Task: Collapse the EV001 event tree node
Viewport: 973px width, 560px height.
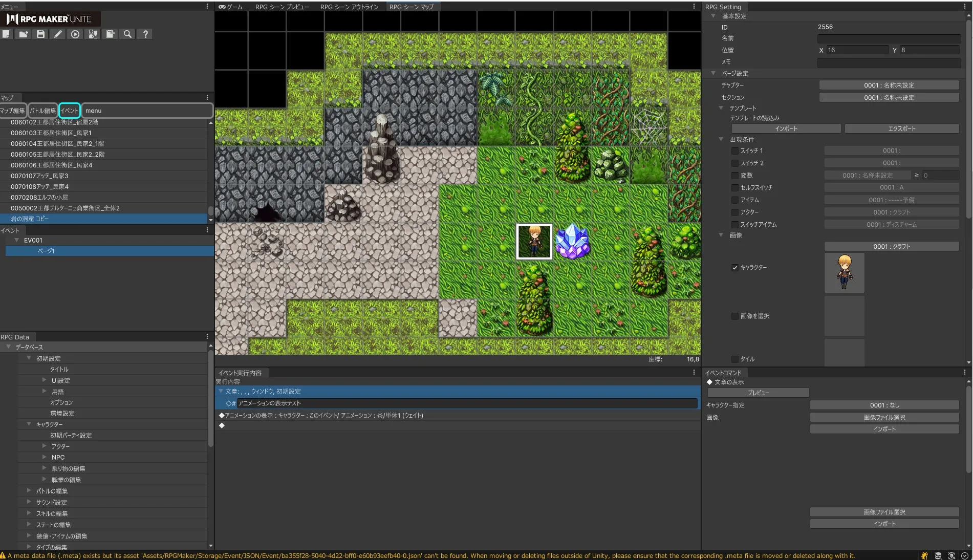Action: pos(17,240)
